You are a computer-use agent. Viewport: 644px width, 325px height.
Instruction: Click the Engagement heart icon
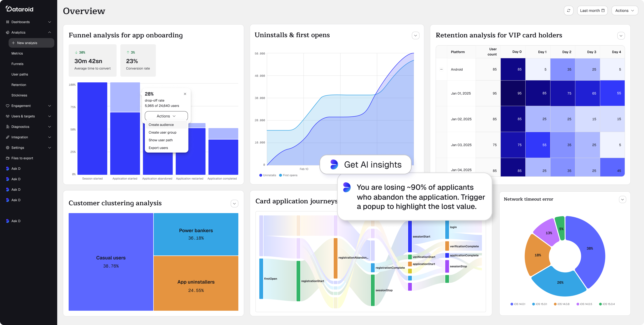click(x=7, y=106)
